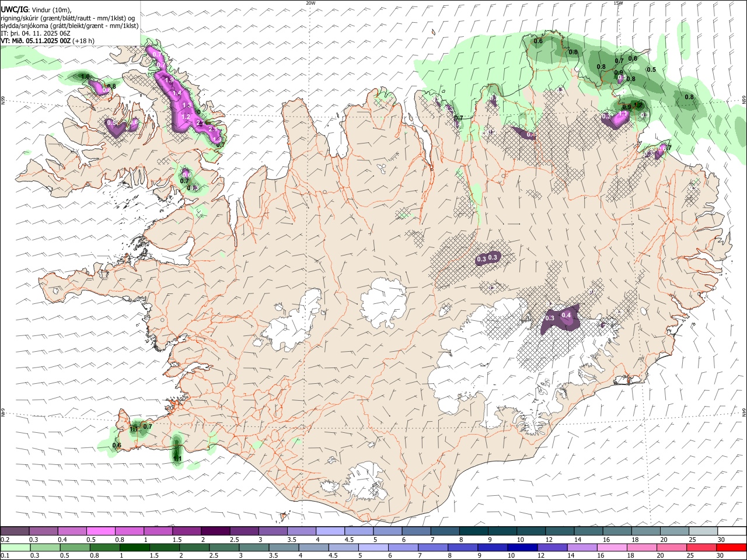The width and height of the screenshot is (747, 560).
Task: Pick the deep blue rain swatch between 10 and 12
Action: (x=522, y=547)
